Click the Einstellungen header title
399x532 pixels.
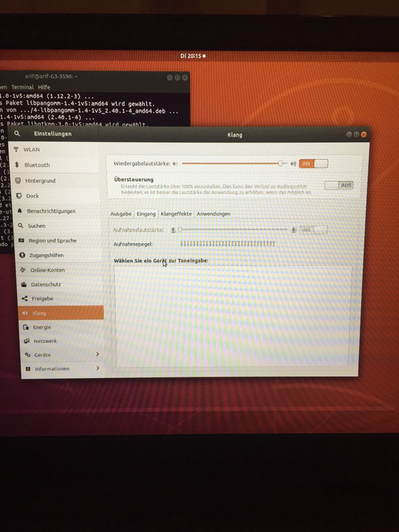(53, 134)
